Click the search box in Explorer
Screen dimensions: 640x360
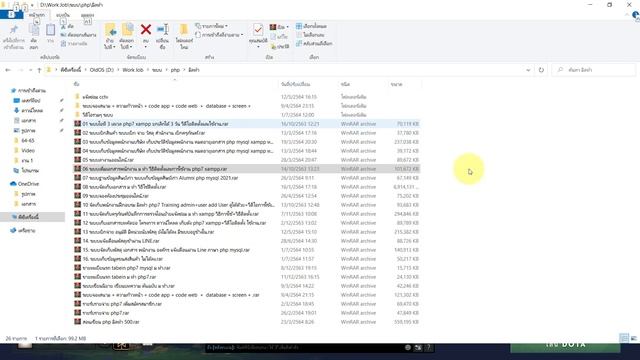click(593, 70)
